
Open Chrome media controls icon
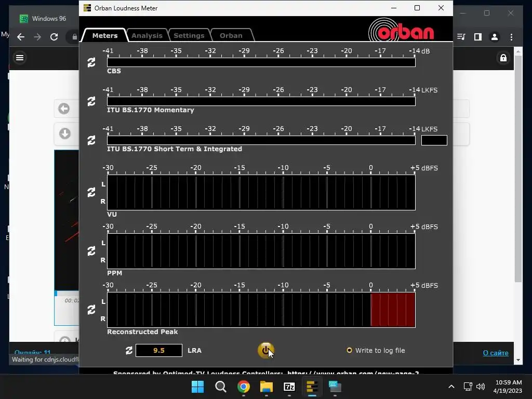click(x=461, y=37)
